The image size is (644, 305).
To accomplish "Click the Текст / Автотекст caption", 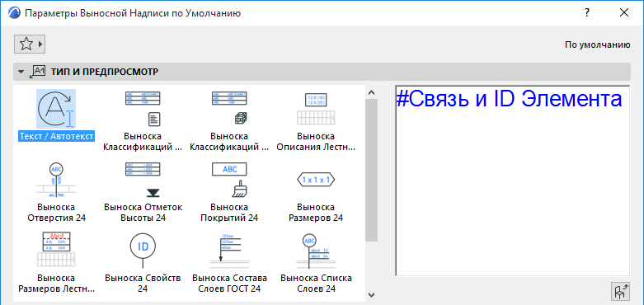I will 57,136.
